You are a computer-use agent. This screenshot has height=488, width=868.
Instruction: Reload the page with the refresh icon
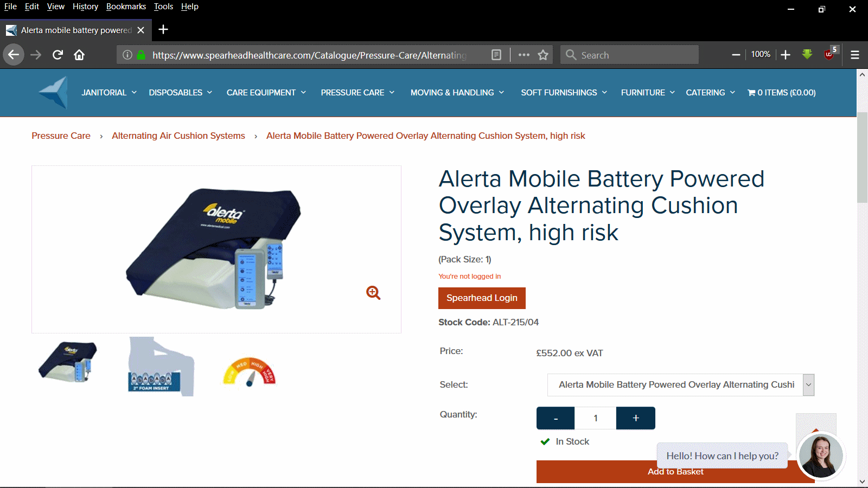tap(58, 55)
